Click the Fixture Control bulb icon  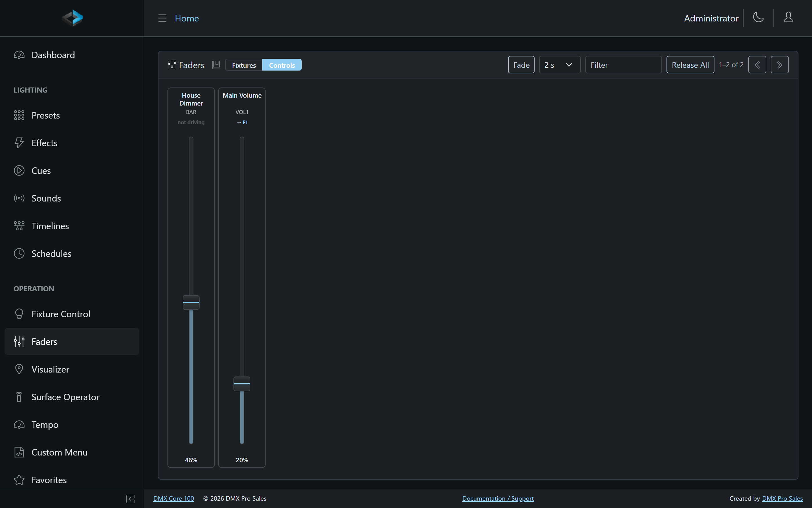pyautogui.click(x=19, y=314)
